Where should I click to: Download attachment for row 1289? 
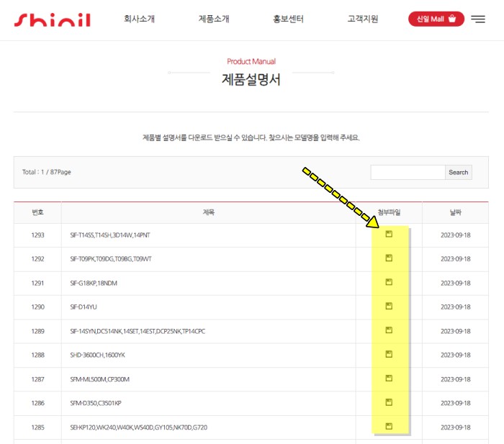tap(389, 330)
